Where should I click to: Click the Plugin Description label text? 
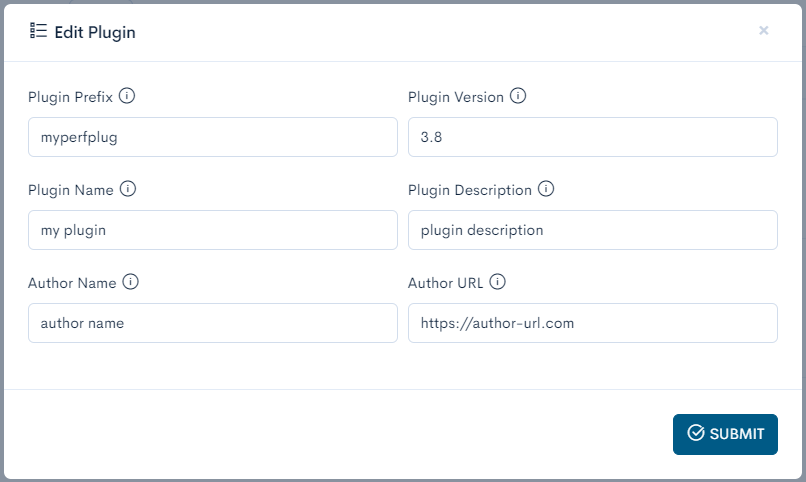(470, 190)
